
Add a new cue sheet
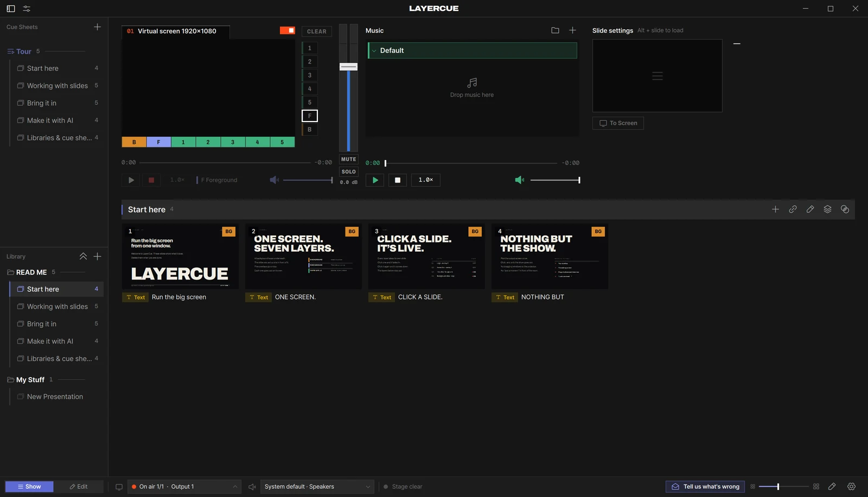click(x=97, y=27)
